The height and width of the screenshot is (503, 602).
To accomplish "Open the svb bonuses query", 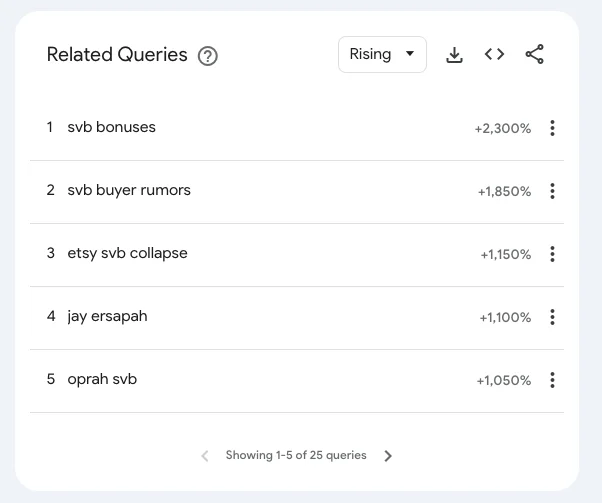I will click(x=111, y=127).
